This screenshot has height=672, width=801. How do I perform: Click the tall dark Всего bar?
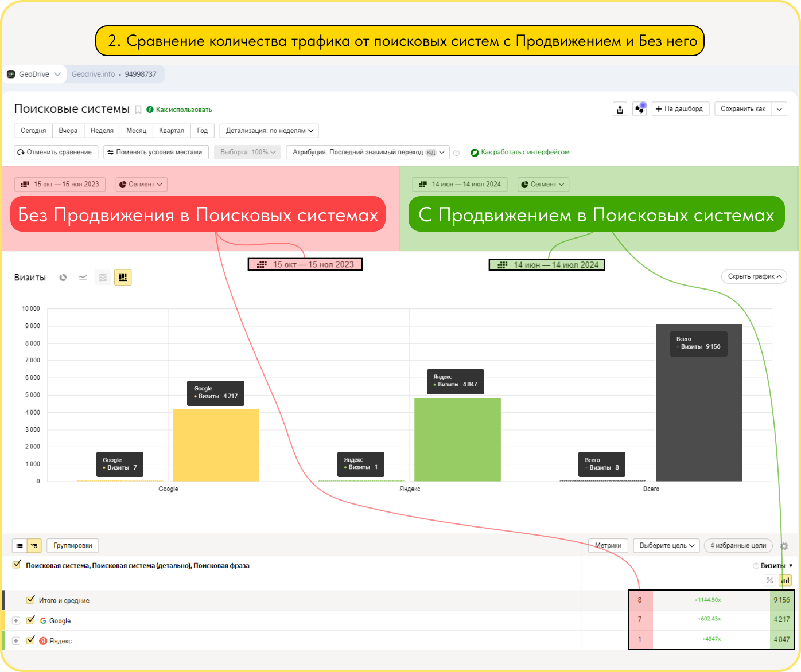(x=699, y=403)
